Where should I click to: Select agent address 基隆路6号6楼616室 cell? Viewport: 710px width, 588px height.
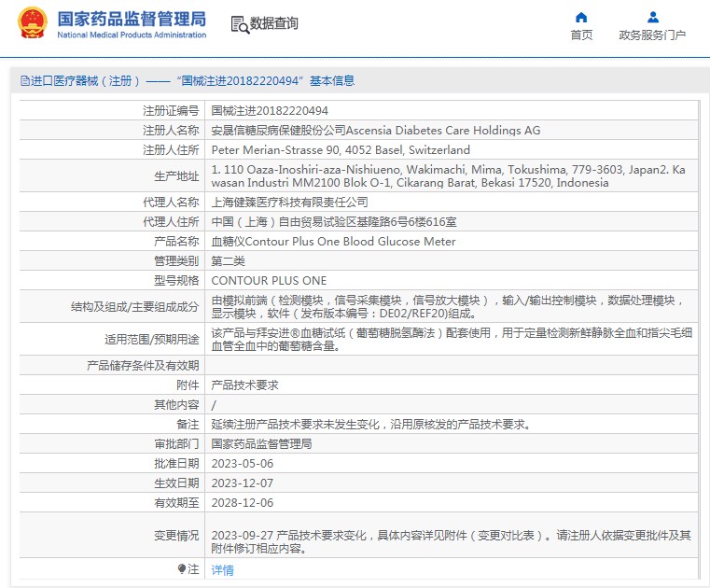451,222
